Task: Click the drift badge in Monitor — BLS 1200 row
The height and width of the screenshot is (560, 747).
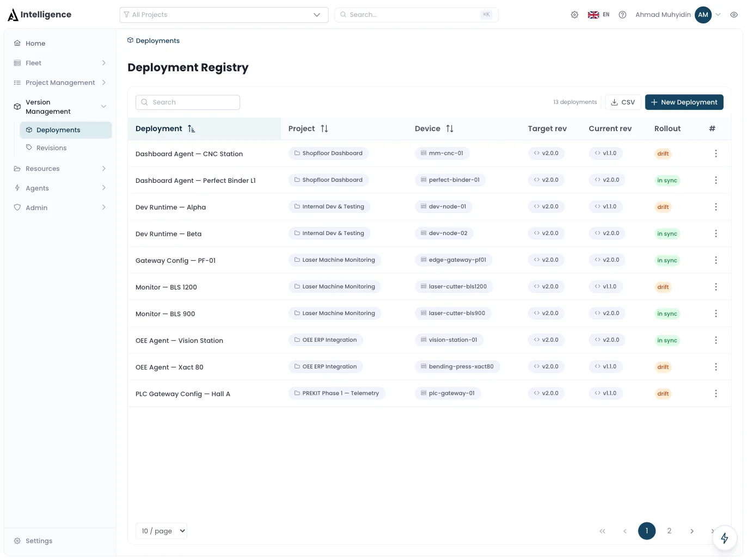Action: click(663, 287)
